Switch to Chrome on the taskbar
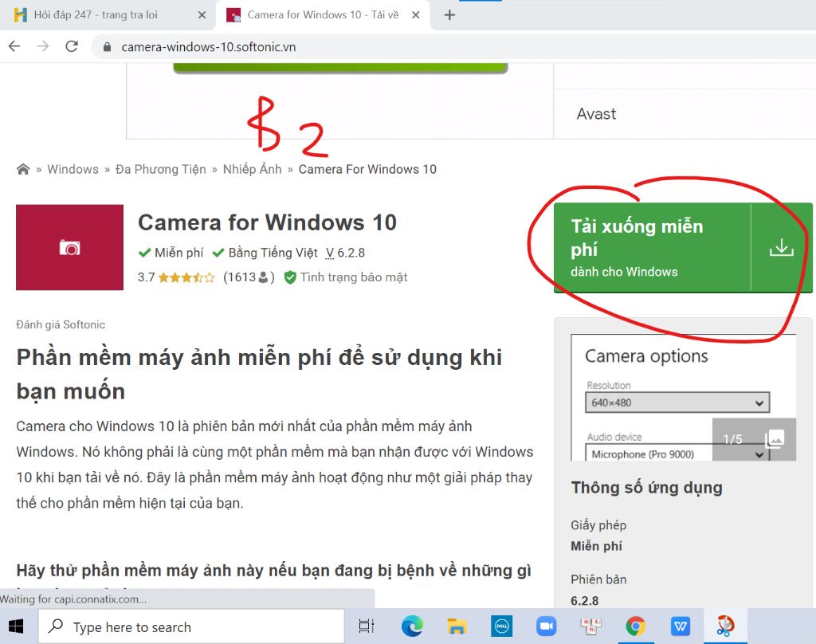Viewport: 816px width, 644px height. [x=635, y=626]
